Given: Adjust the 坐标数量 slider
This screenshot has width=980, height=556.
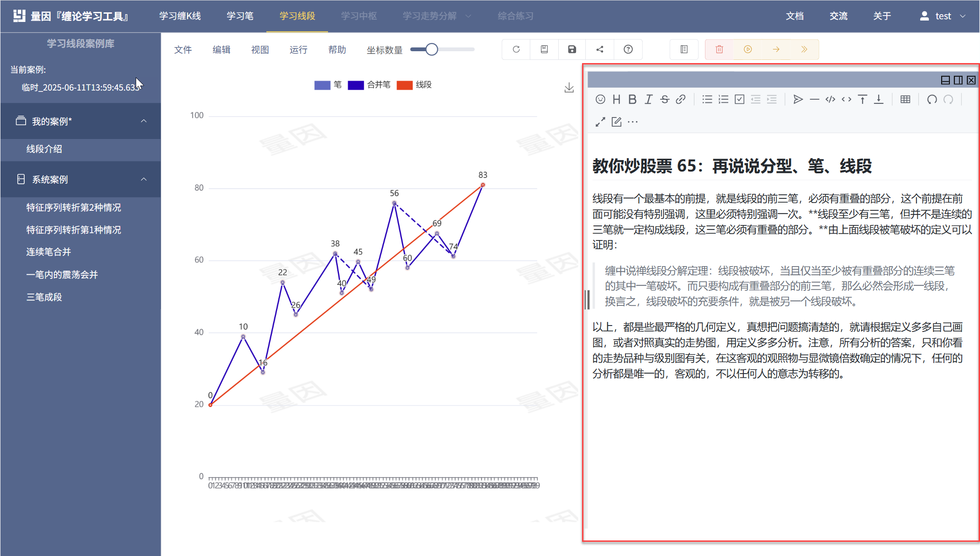Looking at the screenshot, I should click(x=431, y=49).
